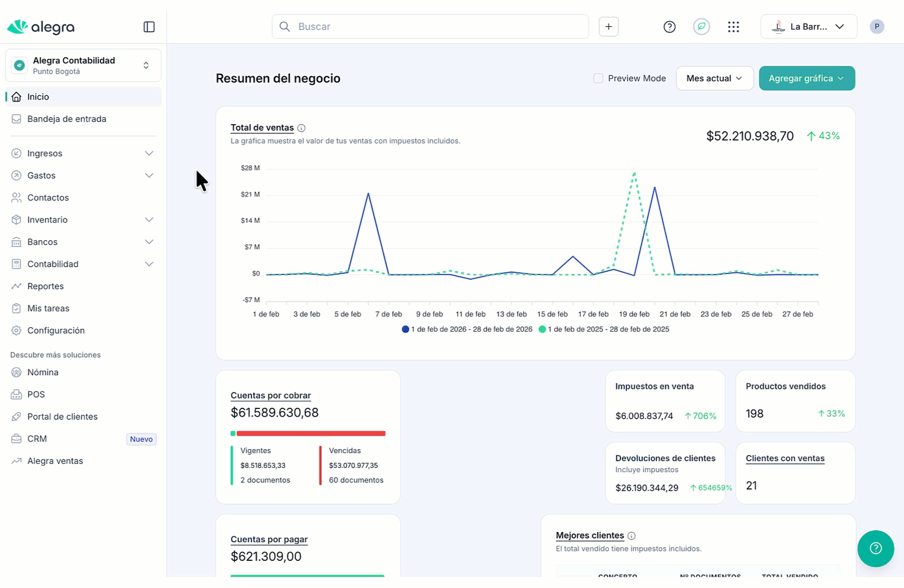904x588 pixels.
Task: Click the Gastos icon in sidebar
Action: (16, 176)
